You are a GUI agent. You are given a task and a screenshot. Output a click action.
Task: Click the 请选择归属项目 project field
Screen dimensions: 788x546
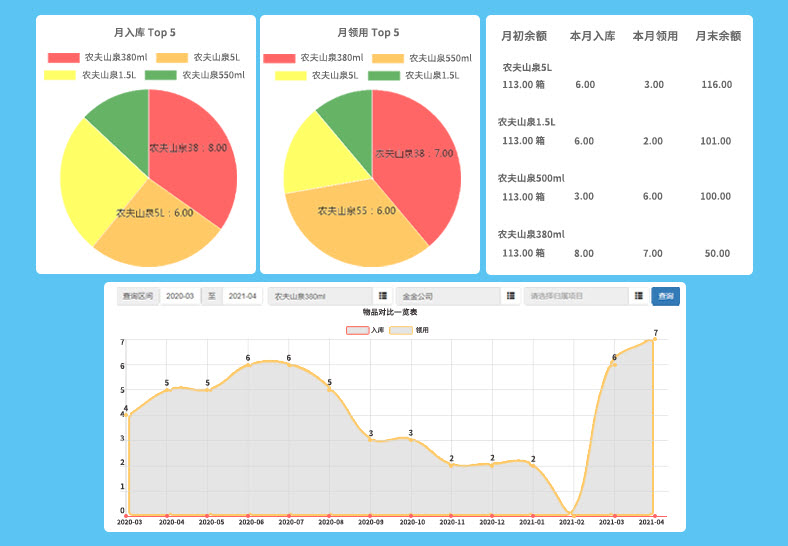pos(575,296)
